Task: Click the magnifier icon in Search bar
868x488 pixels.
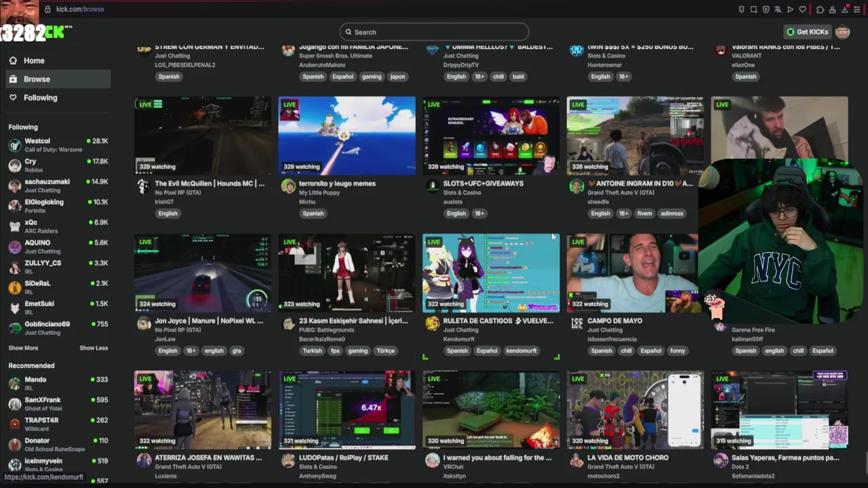Action: [x=349, y=32]
